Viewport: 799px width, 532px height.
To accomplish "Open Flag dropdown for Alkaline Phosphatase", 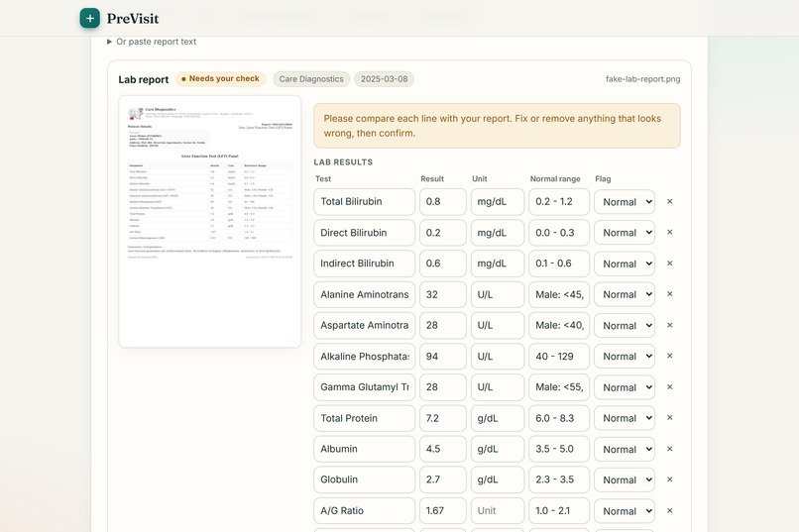I will pos(625,357).
